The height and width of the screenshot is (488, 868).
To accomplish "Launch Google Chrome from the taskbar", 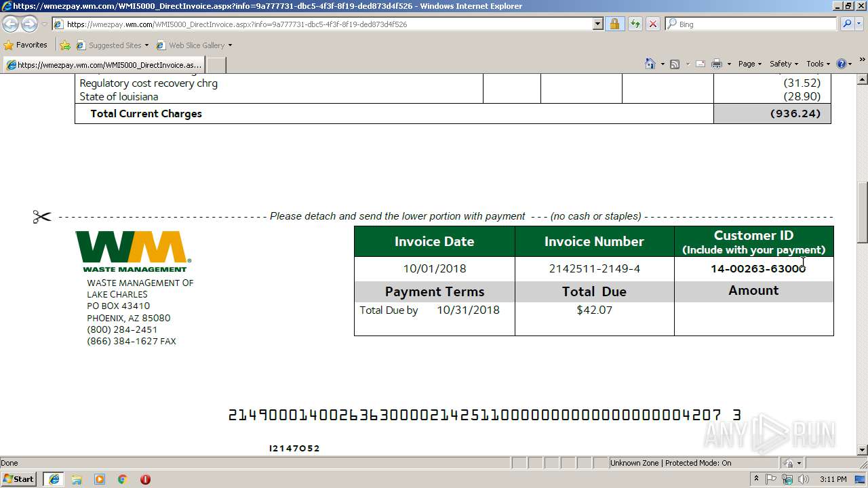I will tap(123, 479).
